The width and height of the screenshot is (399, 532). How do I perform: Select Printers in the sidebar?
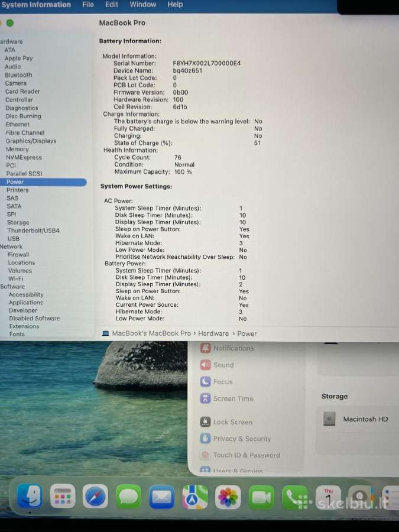pyautogui.click(x=17, y=190)
